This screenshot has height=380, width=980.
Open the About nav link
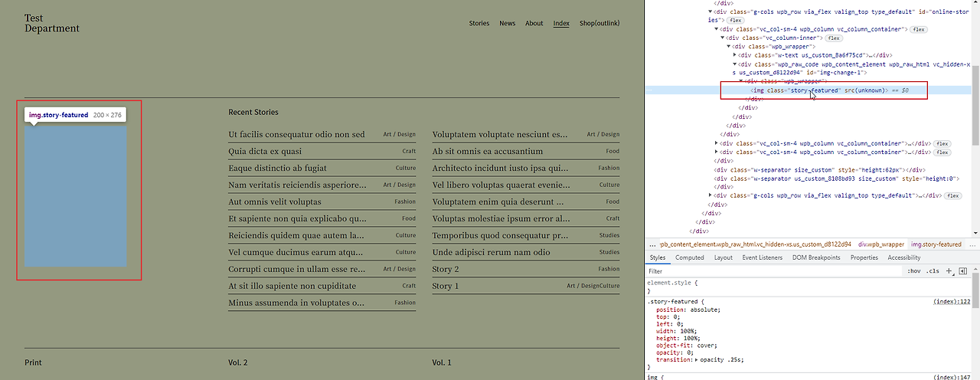(534, 23)
